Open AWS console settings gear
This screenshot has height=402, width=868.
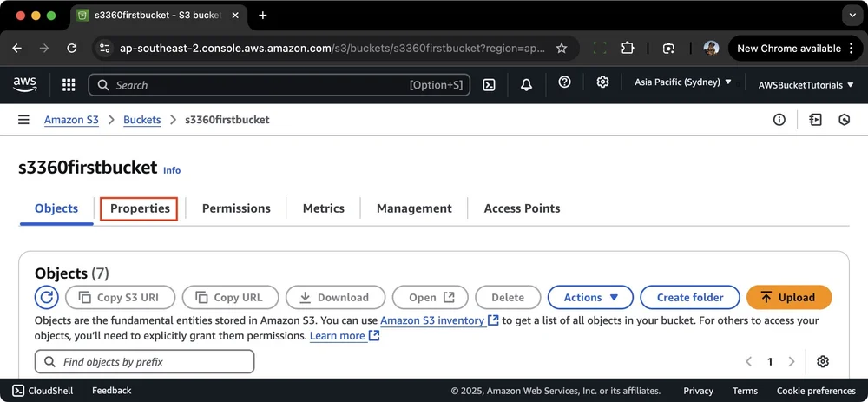(603, 82)
